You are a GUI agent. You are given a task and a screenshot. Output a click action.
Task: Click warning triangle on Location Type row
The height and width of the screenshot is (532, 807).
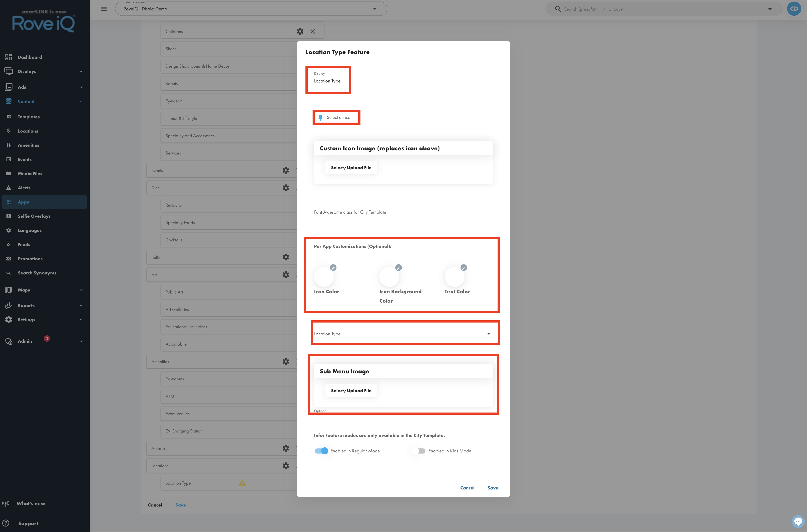tap(242, 483)
